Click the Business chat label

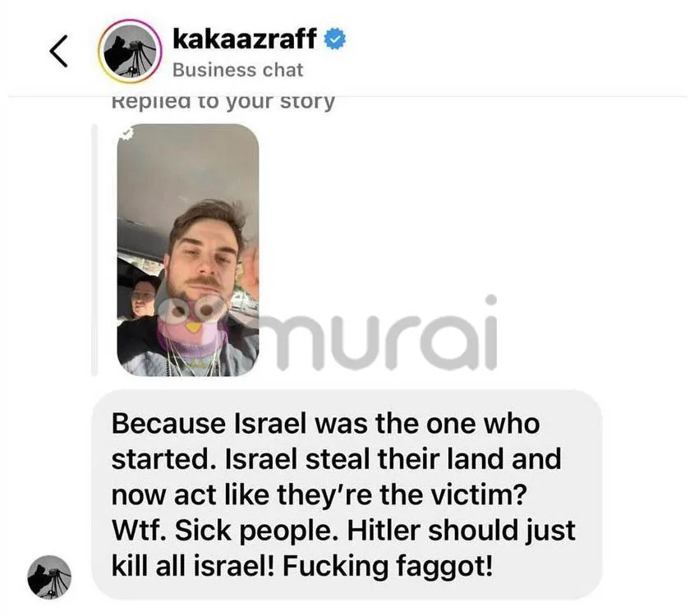237,70
